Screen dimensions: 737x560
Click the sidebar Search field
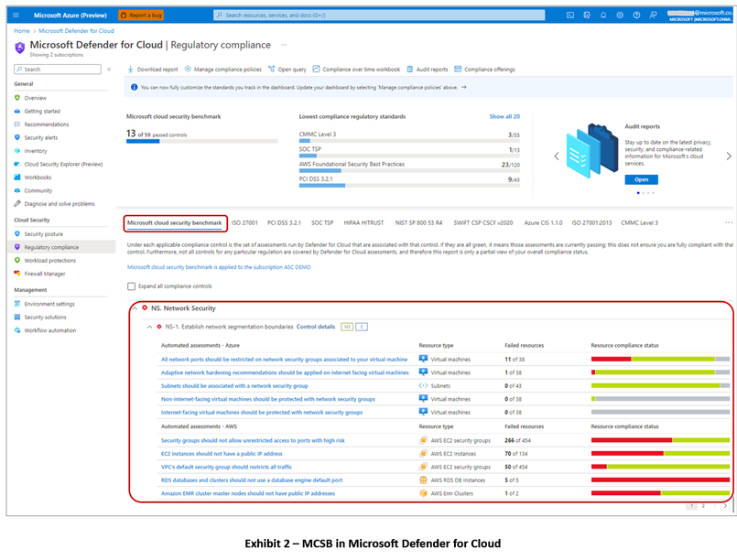58,69
